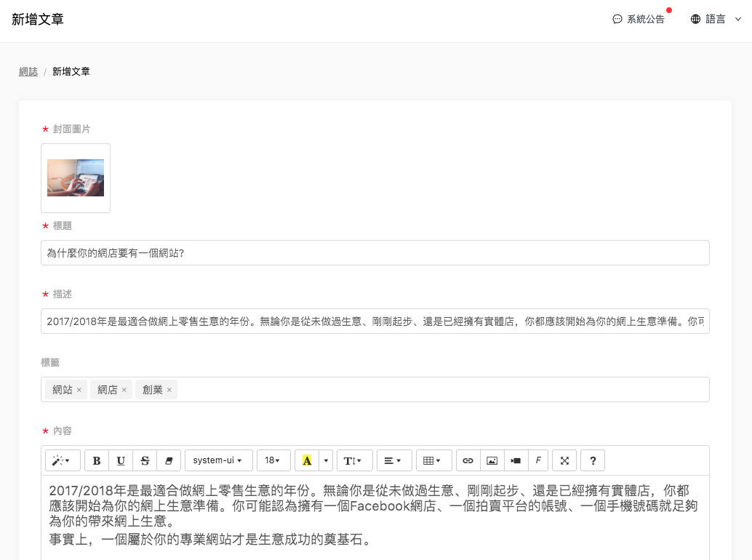Click the eraser clear formatting icon
This screenshot has width=752, height=560.
pos(169,461)
